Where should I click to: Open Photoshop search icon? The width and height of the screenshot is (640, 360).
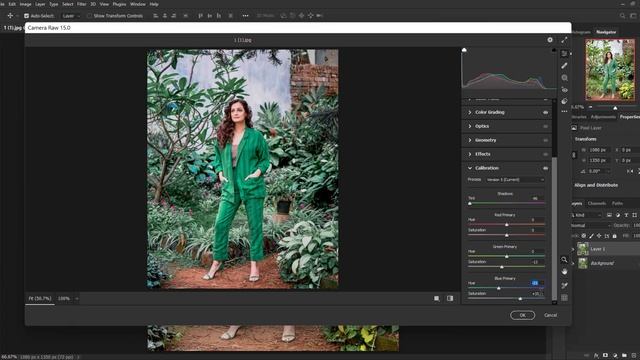pos(622,16)
